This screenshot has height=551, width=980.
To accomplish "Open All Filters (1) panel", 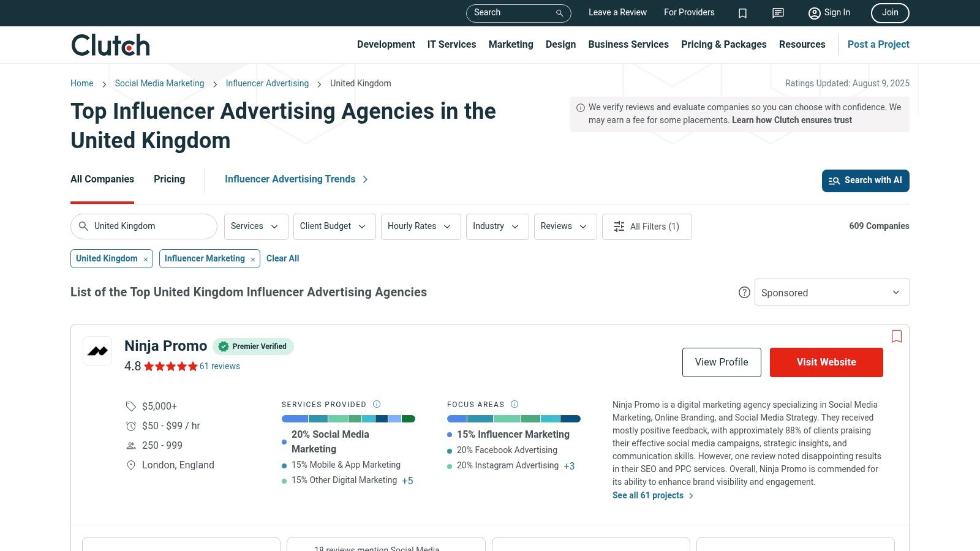I will (647, 227).
